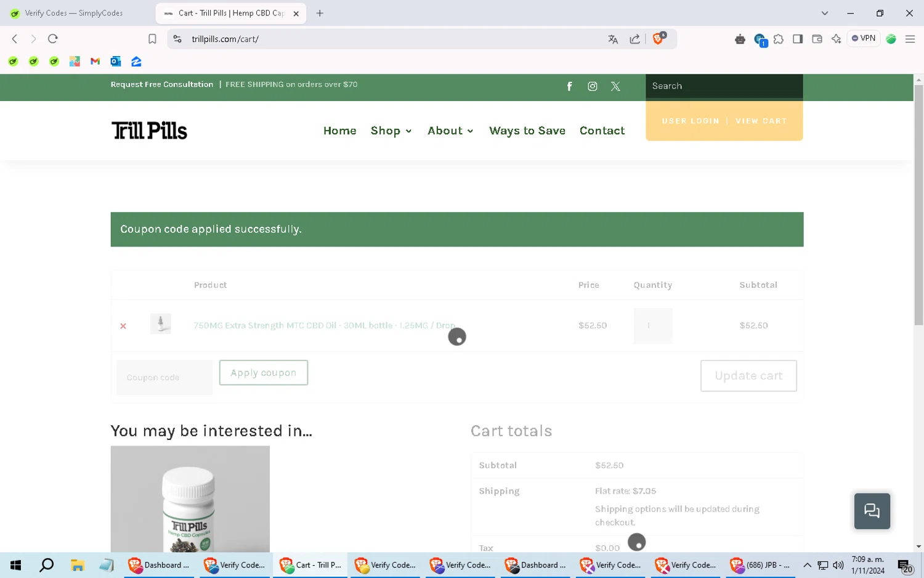Click the VIEW CART link
924x578 pixels.
761,121
